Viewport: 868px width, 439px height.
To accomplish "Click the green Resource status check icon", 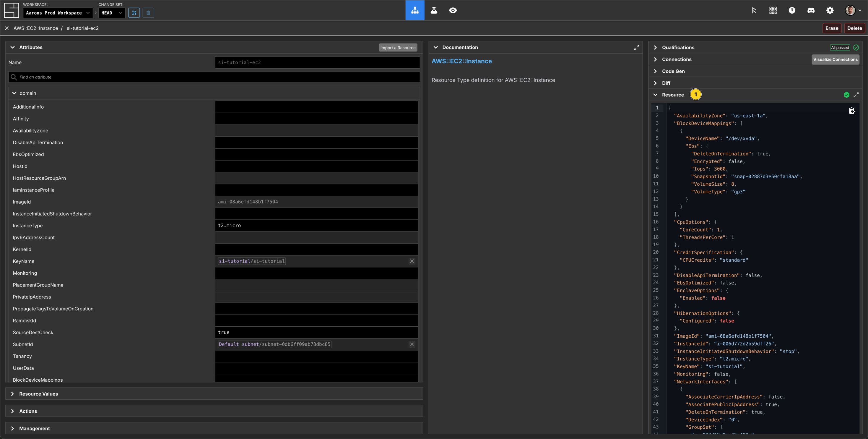I will pos(846,95).
